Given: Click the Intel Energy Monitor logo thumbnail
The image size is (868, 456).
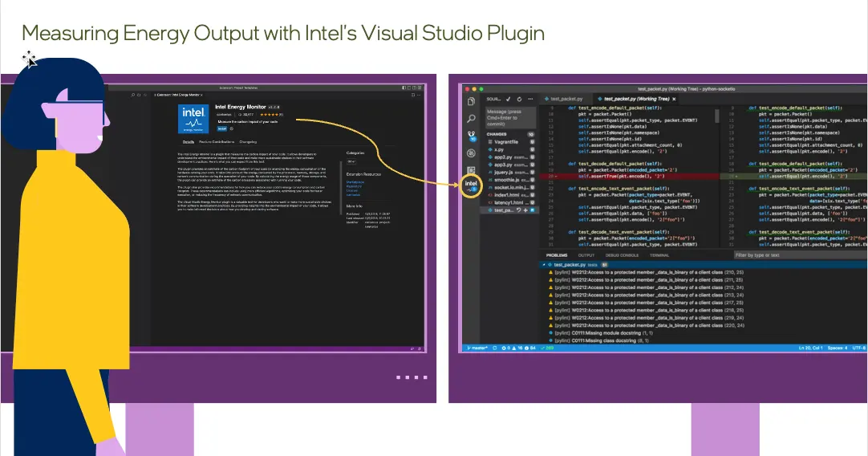Looking at the screenshot, I should pyautogui.click(x=194, y=119).
